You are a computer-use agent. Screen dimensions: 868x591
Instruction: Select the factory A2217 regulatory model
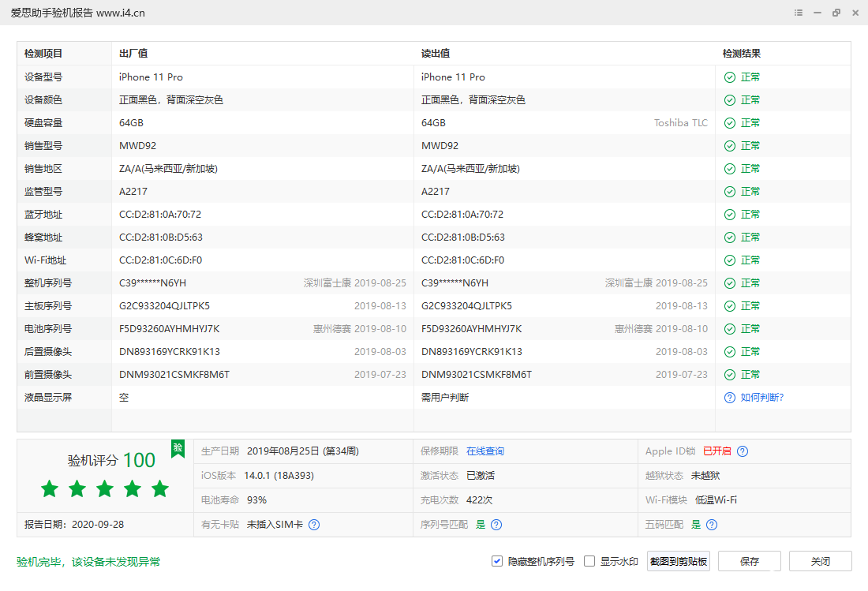tap(133, 192)
